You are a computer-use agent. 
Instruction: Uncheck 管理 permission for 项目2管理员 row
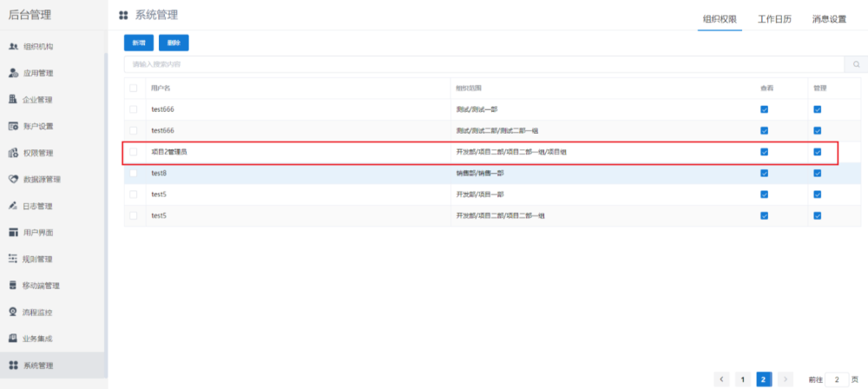[817, 152]
